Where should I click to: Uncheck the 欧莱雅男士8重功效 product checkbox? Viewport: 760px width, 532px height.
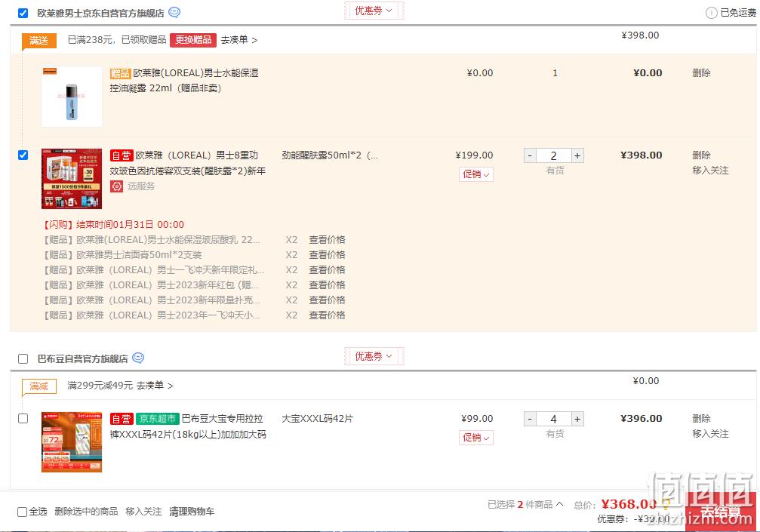tap(23, 155)
